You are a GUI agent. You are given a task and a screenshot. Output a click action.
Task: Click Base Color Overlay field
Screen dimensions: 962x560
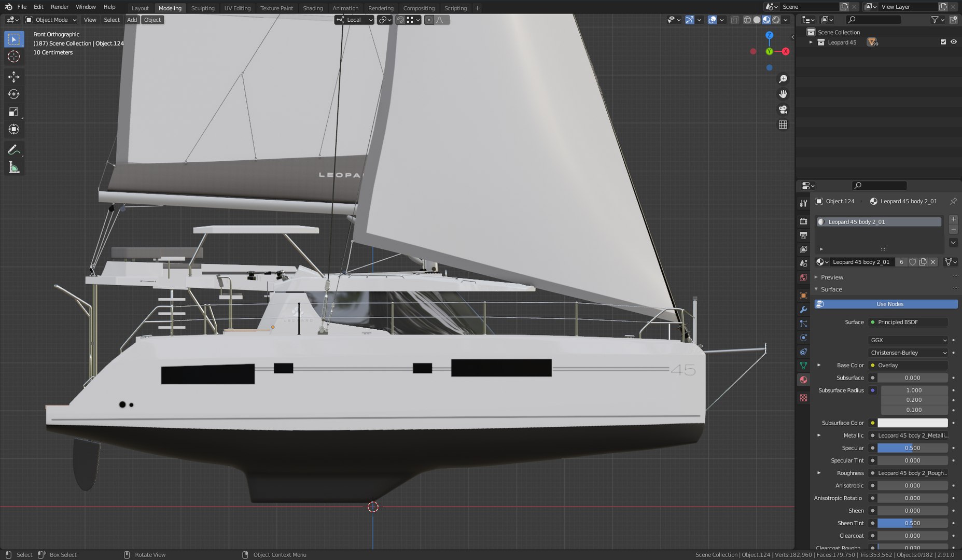[x=908, y=365]
